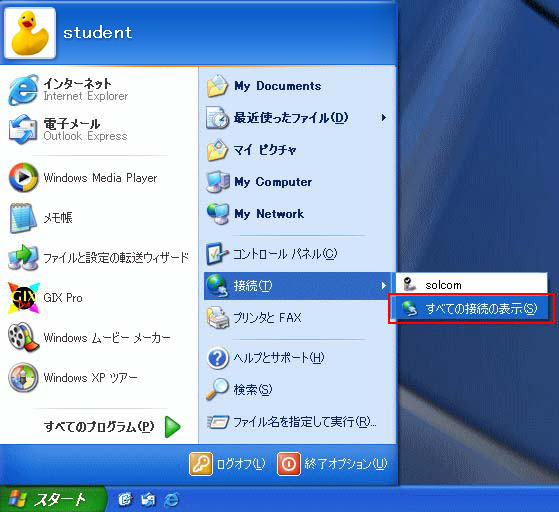Screen dimensions: 559x512
Task: Click the スタート button
Action: coord(53,499)
